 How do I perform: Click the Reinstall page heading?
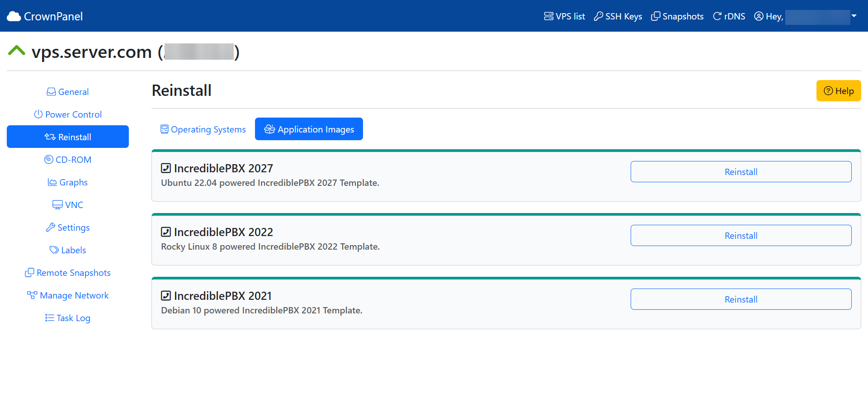[182, 90]
